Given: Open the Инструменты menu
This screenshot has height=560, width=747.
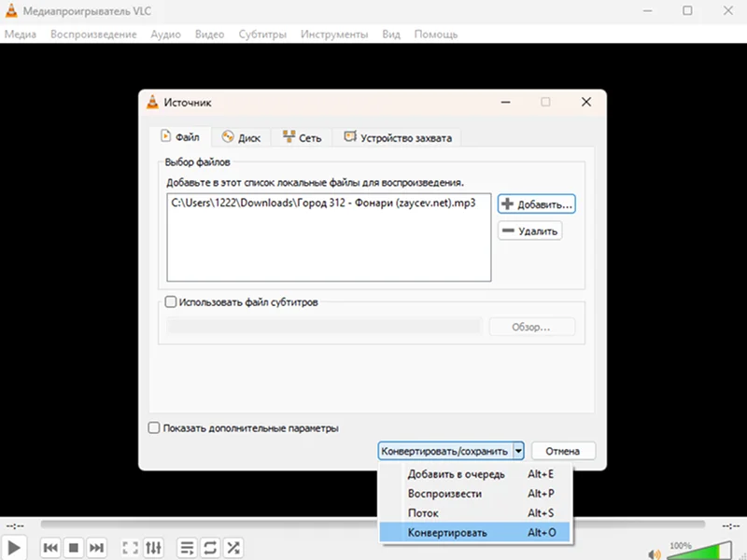Looking at the screenshot, I should click(x=334, y=35).
